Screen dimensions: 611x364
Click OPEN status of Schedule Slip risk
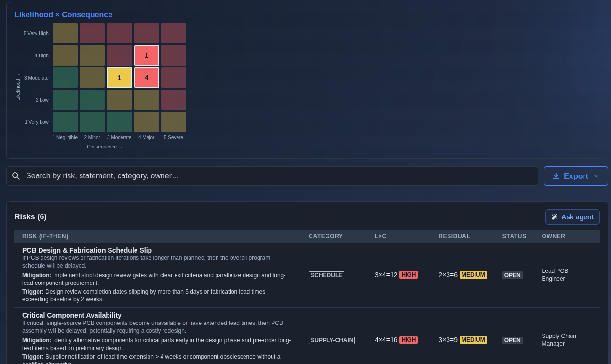tap(513, 275)
